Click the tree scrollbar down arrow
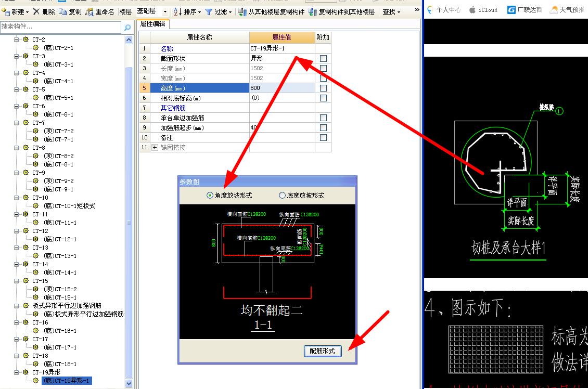This screenshot has height=389, width=588. coord(129,383)
